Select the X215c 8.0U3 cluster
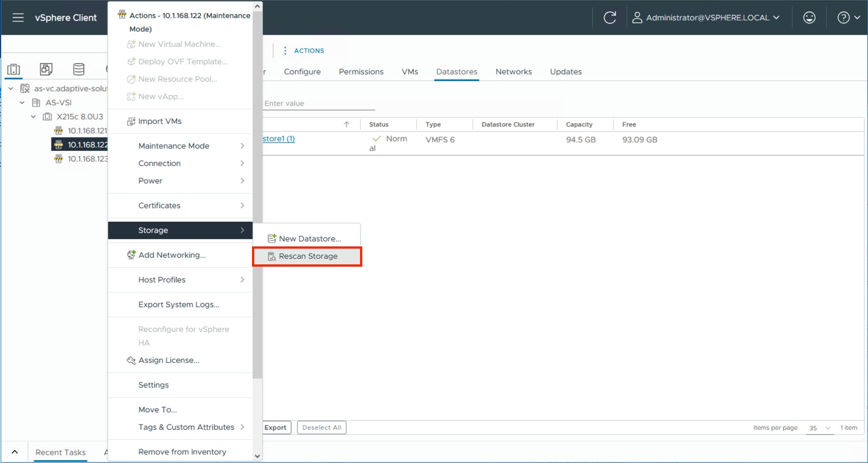The image size is (868, 463). (x=80, y=116)
